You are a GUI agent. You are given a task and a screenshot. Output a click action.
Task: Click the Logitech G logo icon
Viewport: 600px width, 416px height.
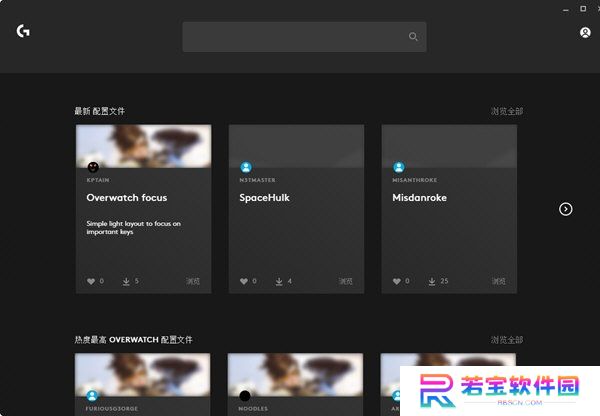point(23,31)
